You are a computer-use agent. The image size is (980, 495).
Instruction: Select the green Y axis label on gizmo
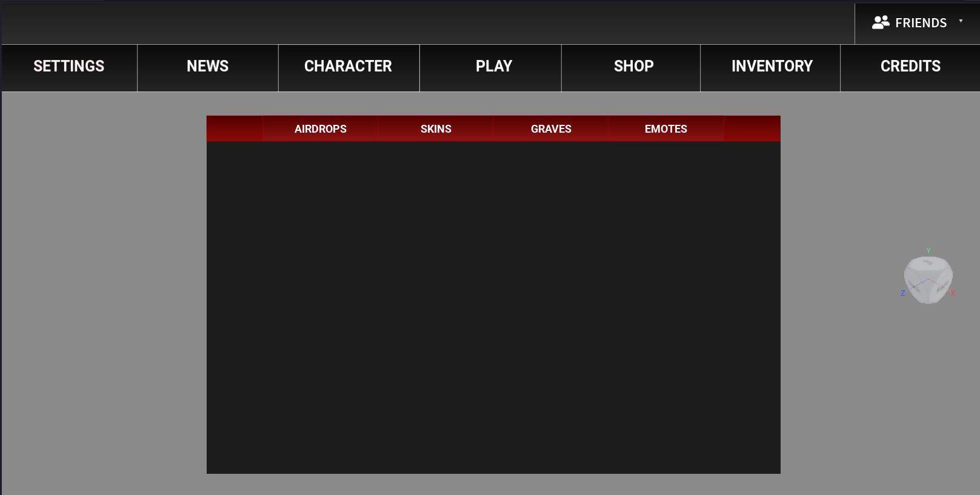(928, 250)
